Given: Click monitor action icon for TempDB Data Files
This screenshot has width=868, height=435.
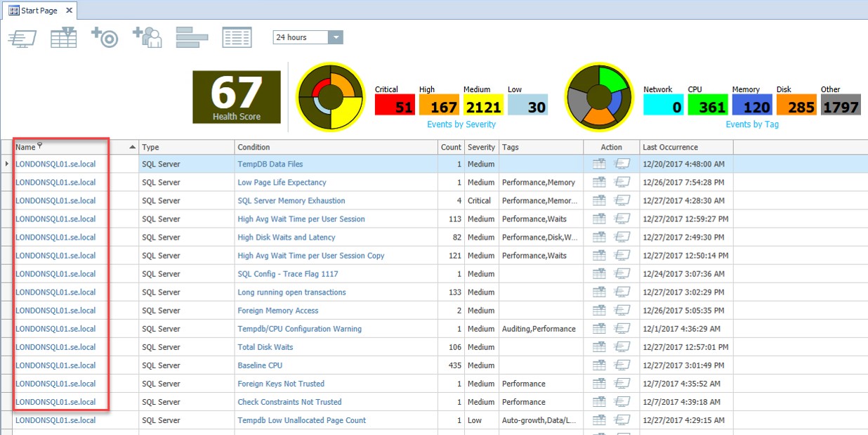Looking at the screenshot, I should click(622, 164).
